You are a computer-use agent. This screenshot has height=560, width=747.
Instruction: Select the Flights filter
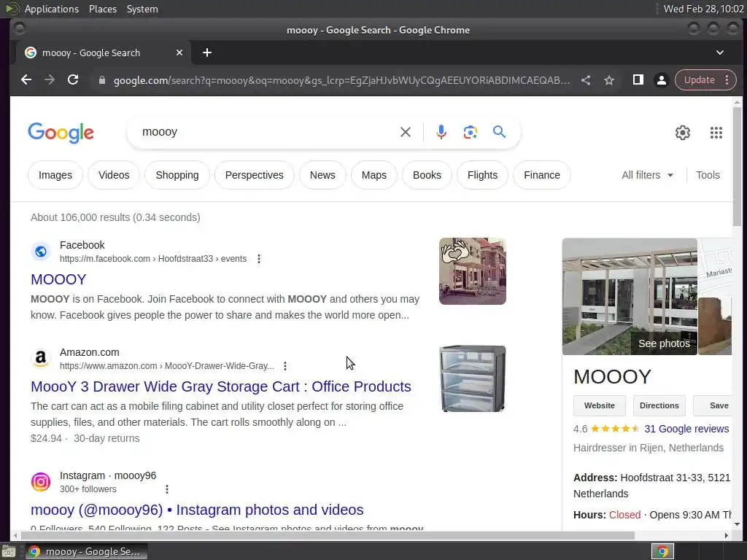point(483,175)
